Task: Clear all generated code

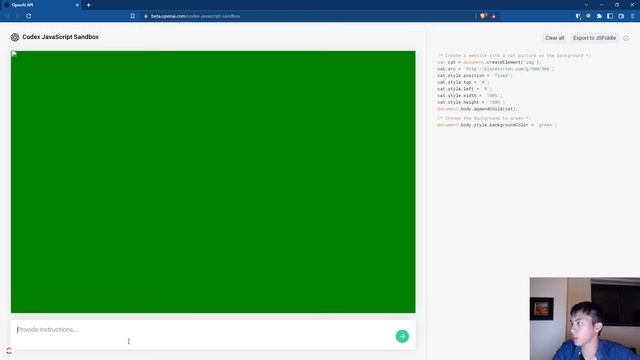Action: tap(554, 38)
